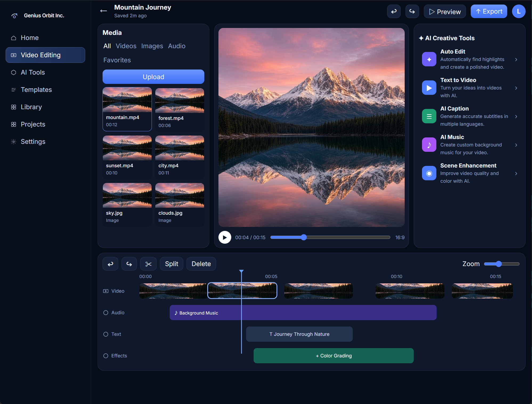Click the undo icon in the top header

pyautogui.click(x=393, y=11)
